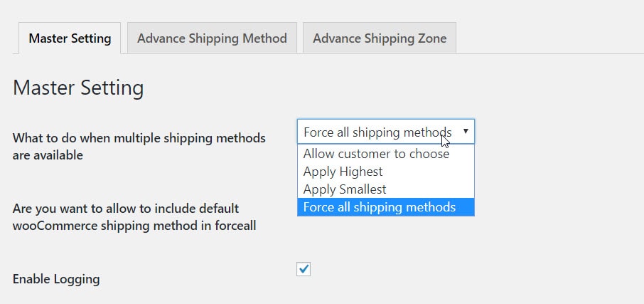Click the "are available" label line
This screenshot has width=644, height=304.
click(x=48, y=154)
